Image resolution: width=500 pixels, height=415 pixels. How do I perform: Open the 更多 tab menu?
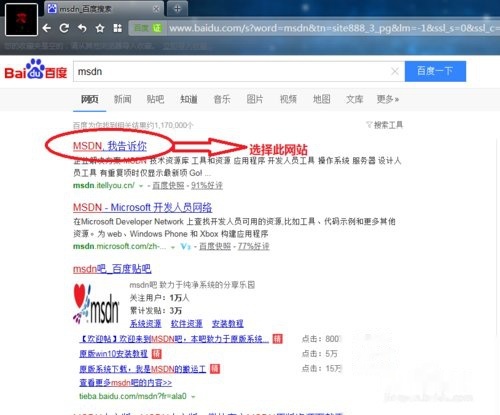[387, 99]
